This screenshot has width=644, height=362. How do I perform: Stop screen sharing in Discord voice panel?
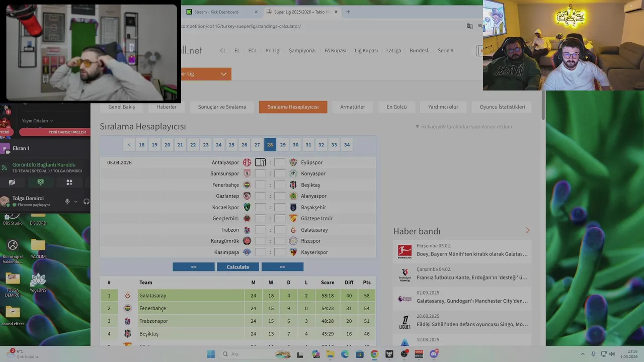[x=41, y=182]
